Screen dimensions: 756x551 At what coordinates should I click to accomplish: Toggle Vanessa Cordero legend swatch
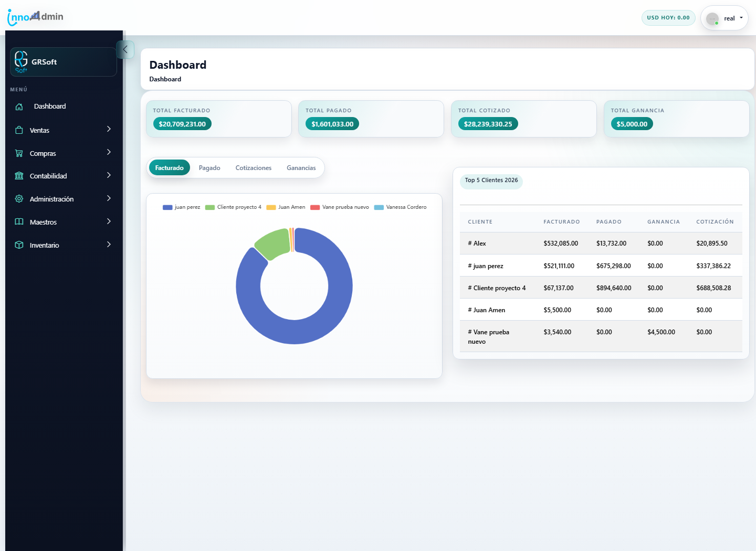pyautogui.click(x=379, y=207)
